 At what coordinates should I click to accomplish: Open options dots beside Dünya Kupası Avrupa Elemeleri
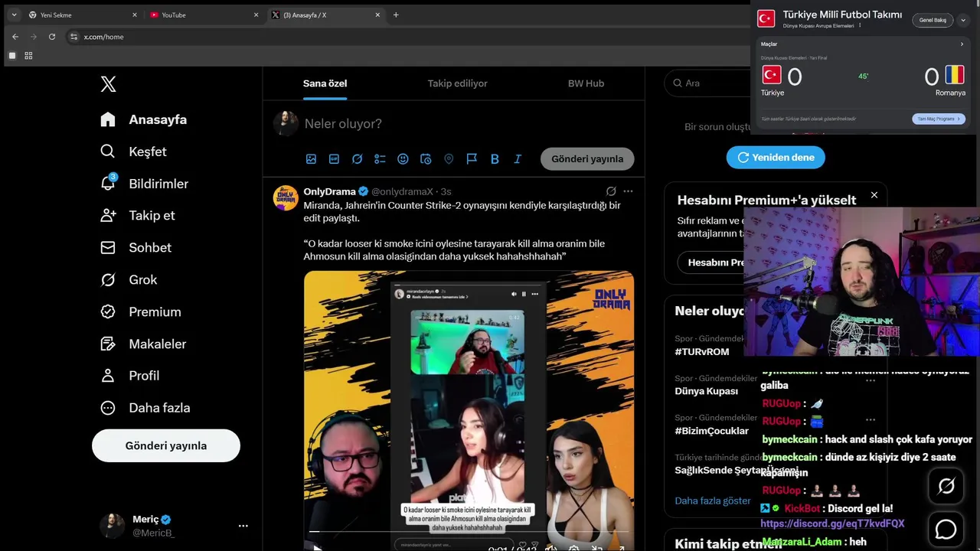[860, 26]
